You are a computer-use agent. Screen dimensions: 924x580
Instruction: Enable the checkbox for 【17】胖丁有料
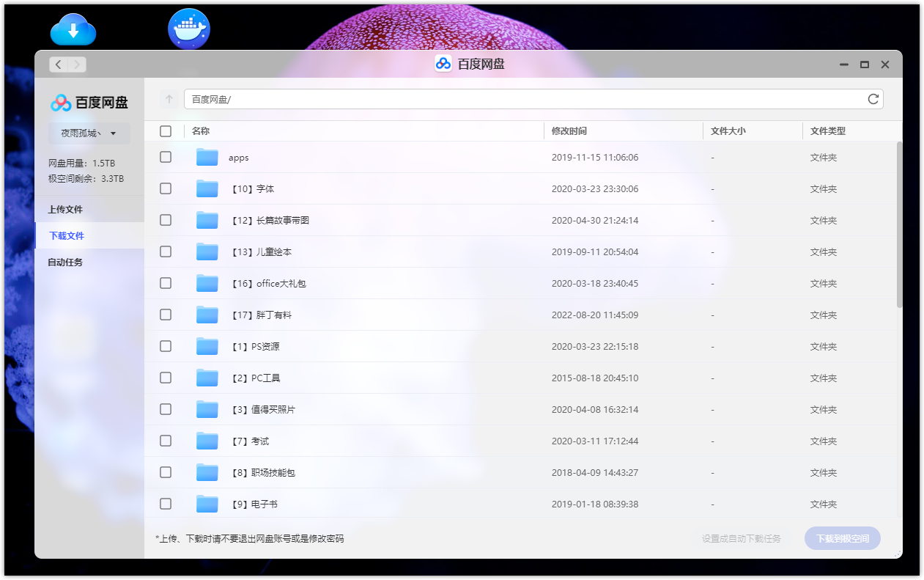[166, 315]
